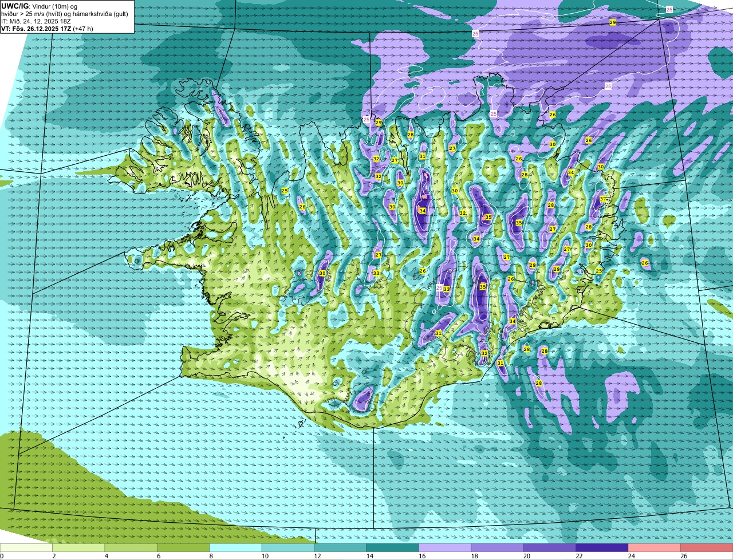
Task: Click the "VT: Fös. 26.12.2025 17Z (+47 h)" line
Action: tap(47, 29)
